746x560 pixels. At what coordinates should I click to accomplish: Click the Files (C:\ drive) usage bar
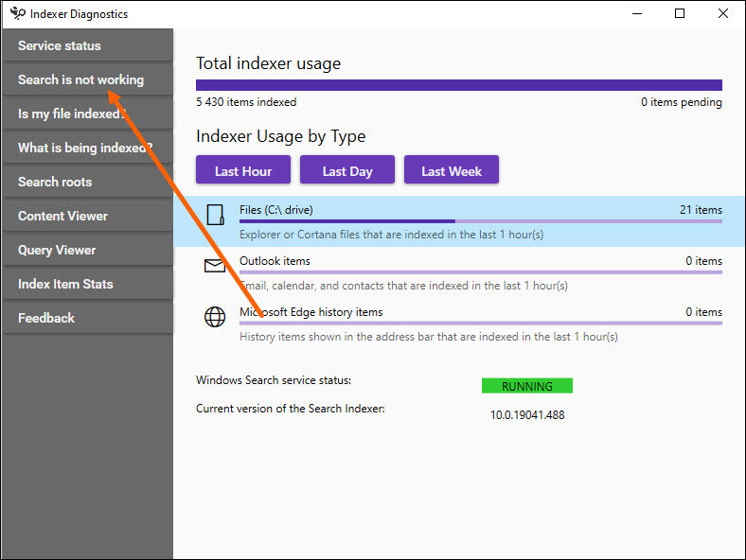pos(481,221)
